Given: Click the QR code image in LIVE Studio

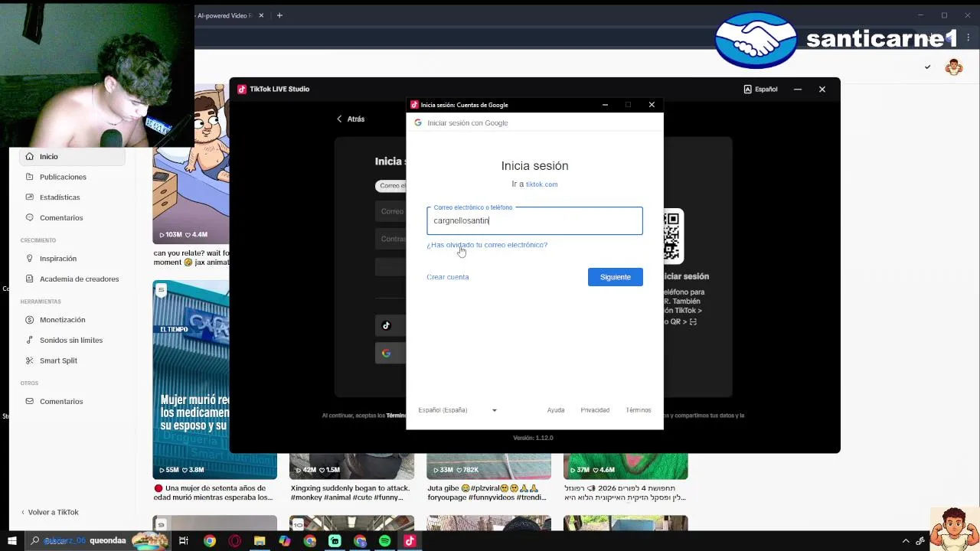Looking at the screenshot, I should (671, 236).
